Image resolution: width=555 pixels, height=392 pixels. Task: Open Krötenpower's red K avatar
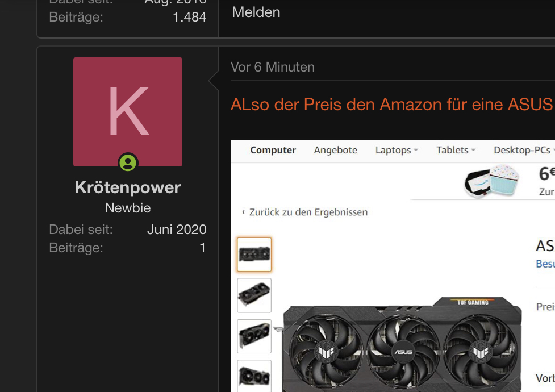click(128, 112)
